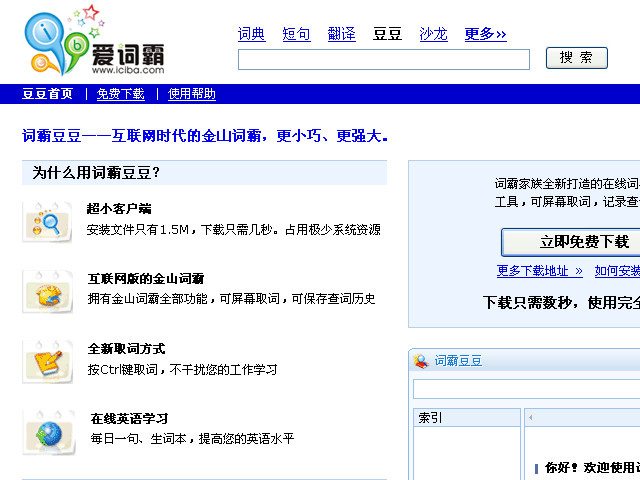
Task: Click the heading 为什么用词霸豆豆?
Action: pos(96,173)
